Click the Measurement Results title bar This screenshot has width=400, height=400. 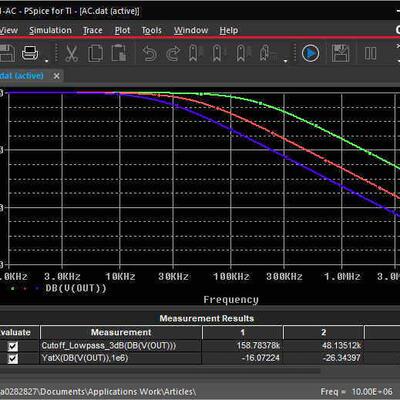[x=207, y=318]
